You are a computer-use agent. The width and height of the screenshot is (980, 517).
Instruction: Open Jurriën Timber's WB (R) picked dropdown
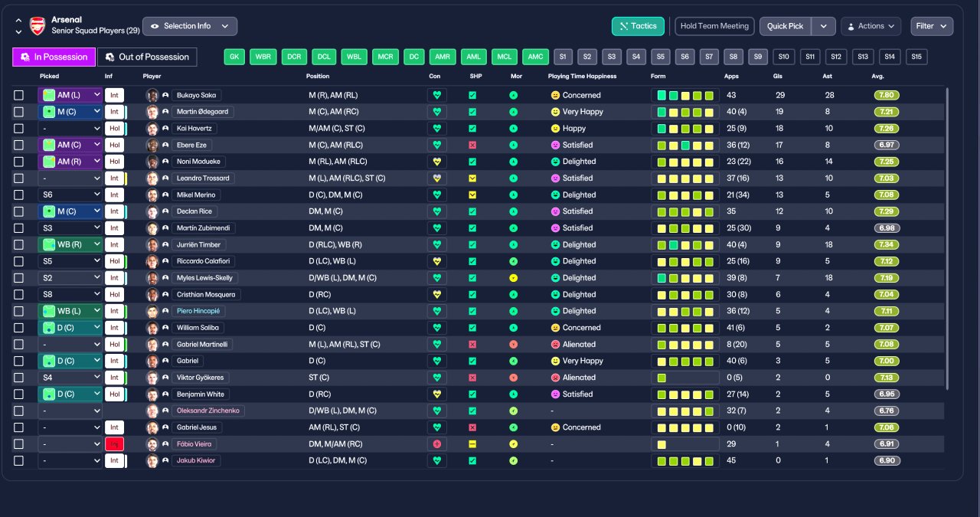[70, 245]
